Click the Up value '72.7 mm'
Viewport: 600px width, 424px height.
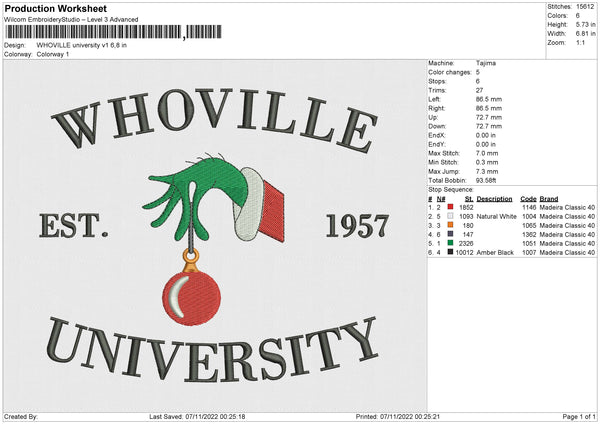pyautogui.click(x=489, y=117)
